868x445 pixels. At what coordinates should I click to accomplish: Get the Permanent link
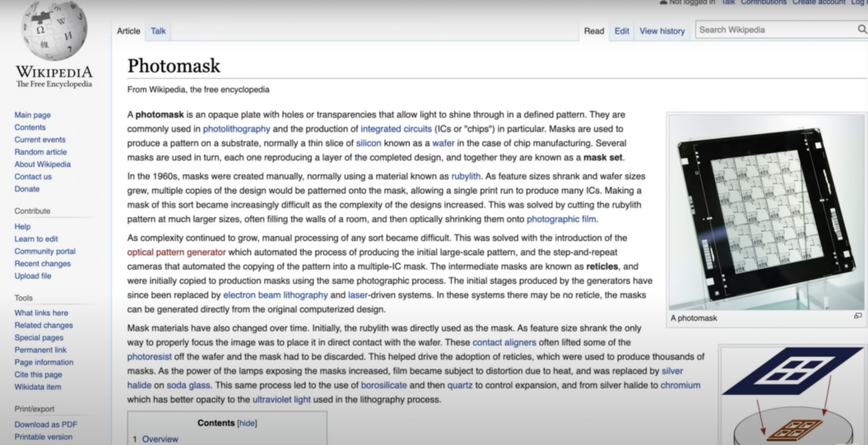click(x=40, y=349)
